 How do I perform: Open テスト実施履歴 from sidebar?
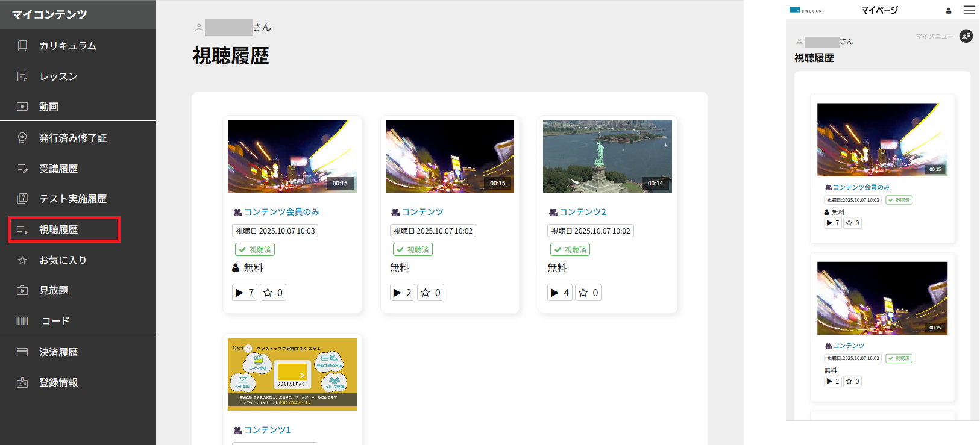click(x=72, y=199)
